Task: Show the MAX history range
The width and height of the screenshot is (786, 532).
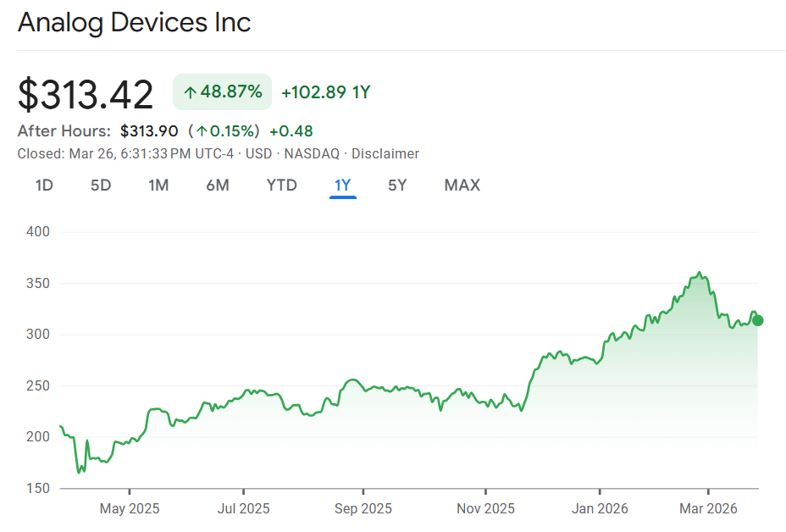Action: click(462, 185)
